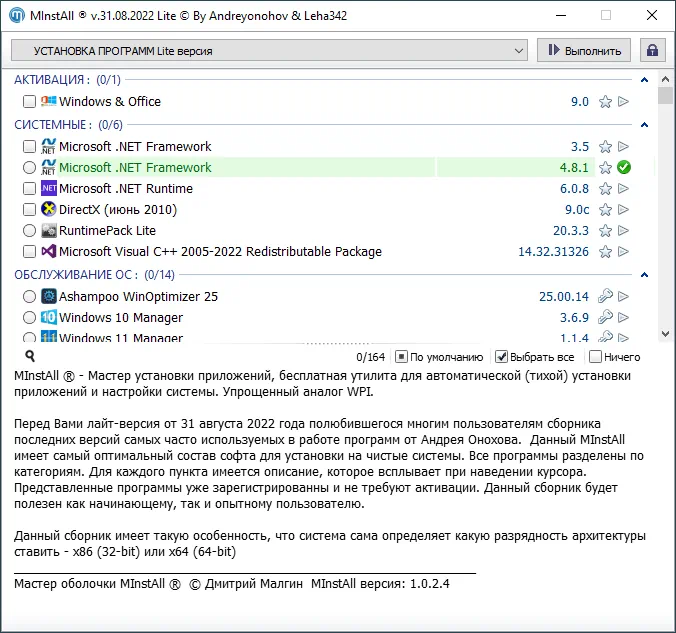Click the Выполнить button

[x=584, y=50]
